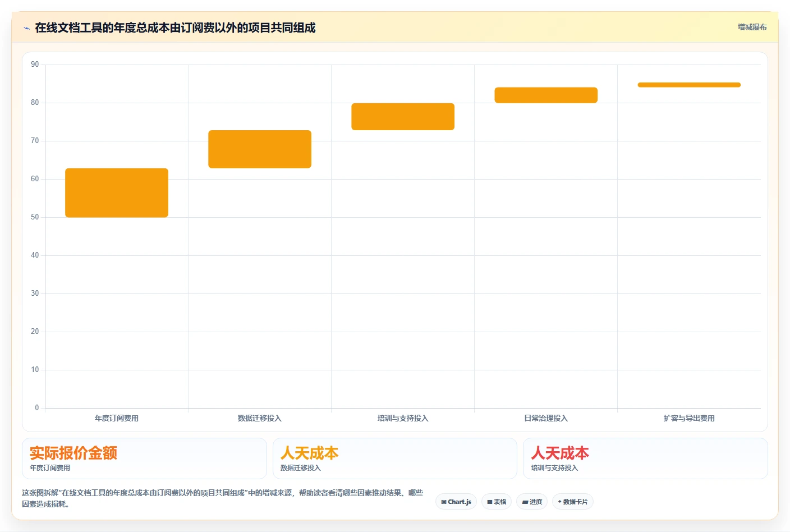Screen dimensions: 790x532
Task: Click the 表格 chip
Action: coord(497,502)
